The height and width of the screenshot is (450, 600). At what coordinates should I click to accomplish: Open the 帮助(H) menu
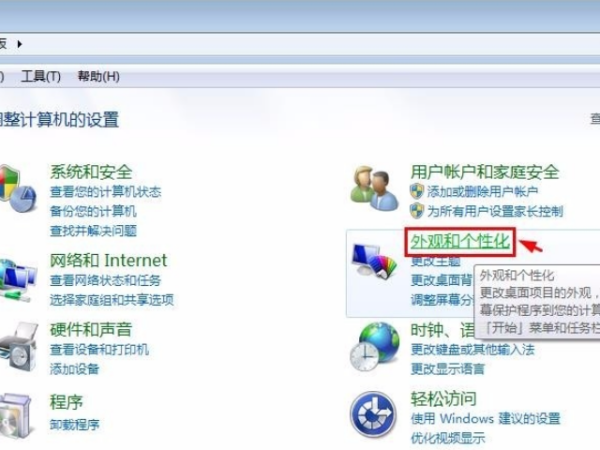tap(98, 77)
